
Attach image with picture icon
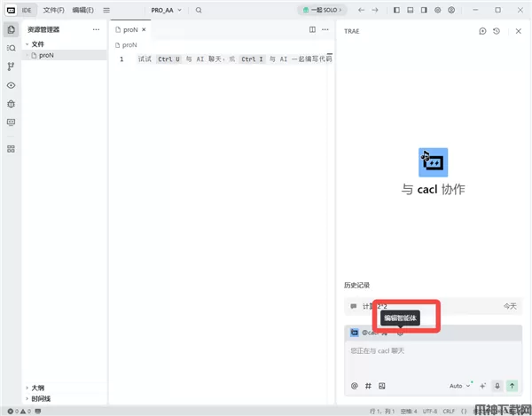381,386
